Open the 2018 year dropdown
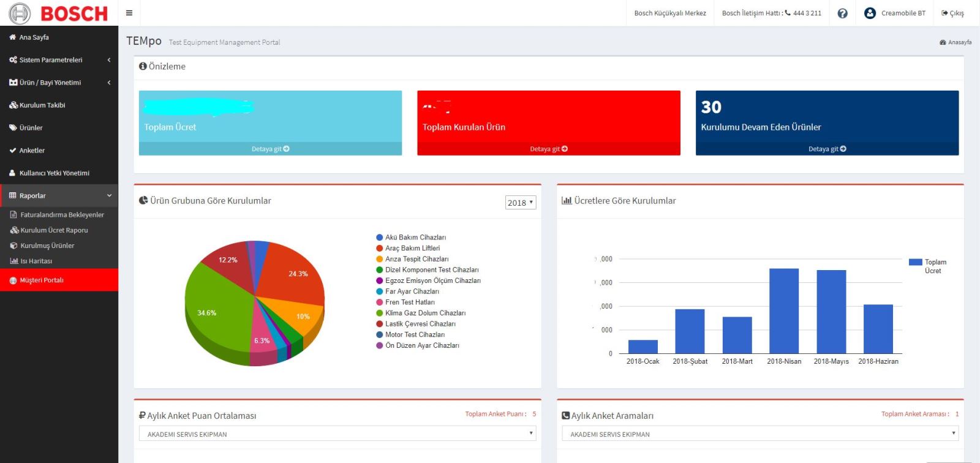The height and width of the screenshot is (463, 980). coord(521,203)
